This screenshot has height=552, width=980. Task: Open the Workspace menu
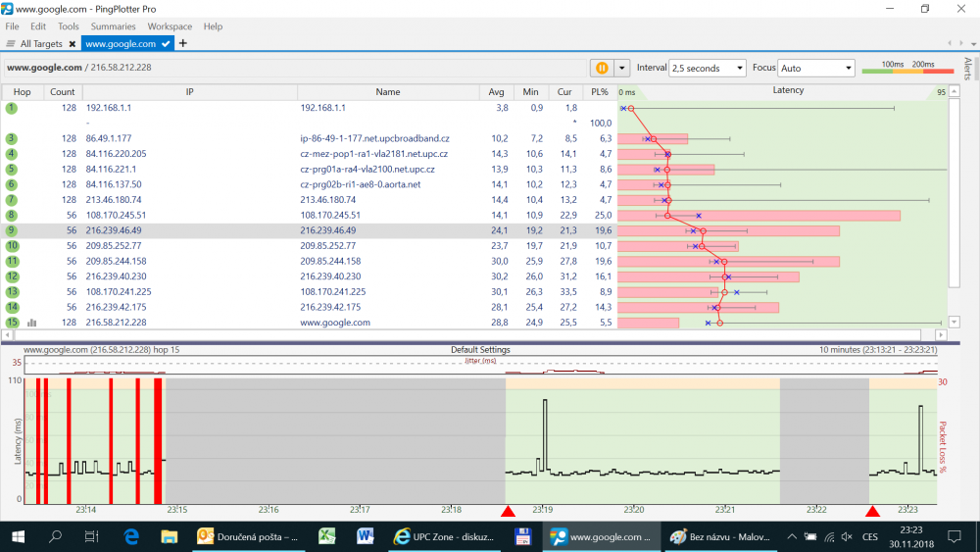coord(170,26)
